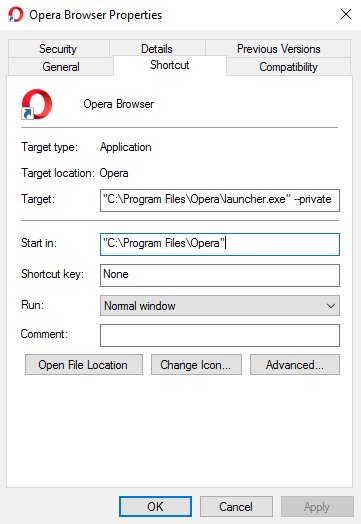Click the 'Target:' label

38,199
